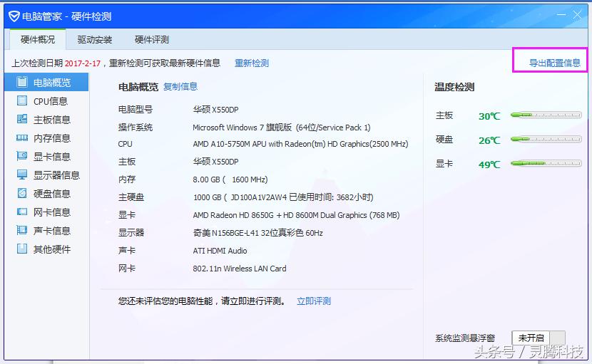
Task: Switch to the 硬件评测 tab
Action: (x=152, y=40)
